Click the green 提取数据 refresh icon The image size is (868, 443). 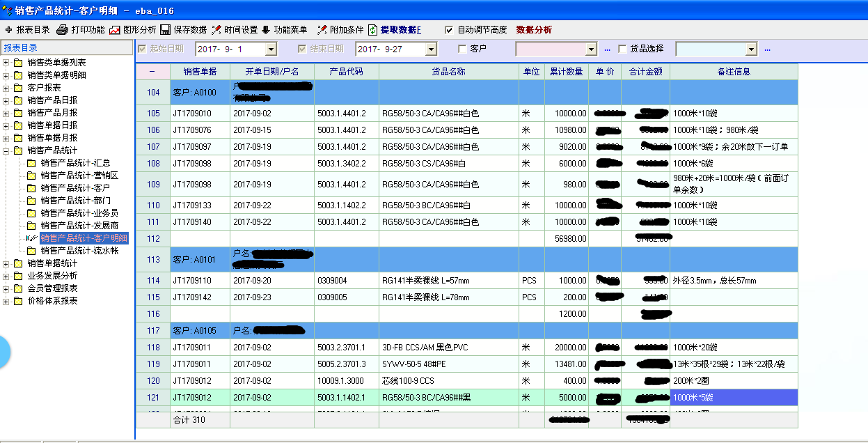[x=373, y=30]
